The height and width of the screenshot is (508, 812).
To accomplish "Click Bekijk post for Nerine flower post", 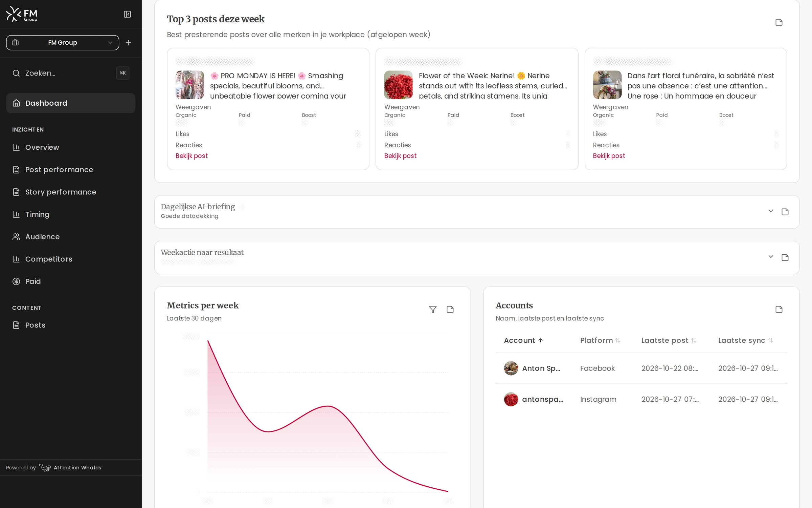I will pos(400,156).
